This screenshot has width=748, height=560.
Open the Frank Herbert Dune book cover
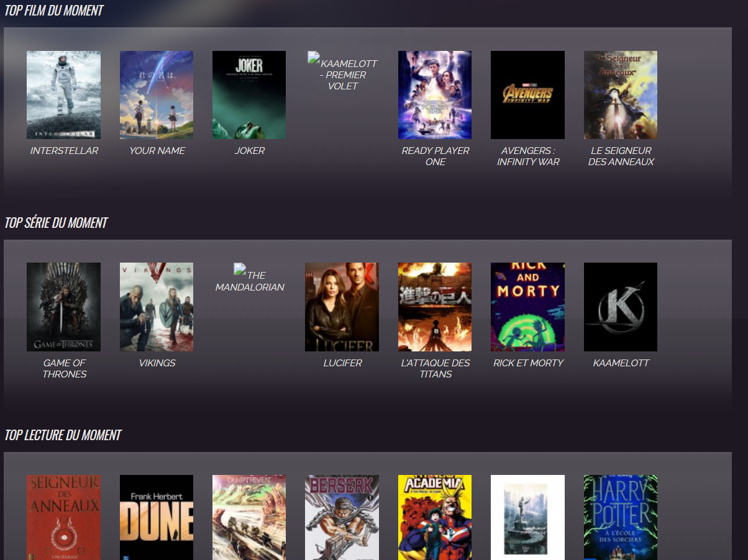(x=157, y=517)
